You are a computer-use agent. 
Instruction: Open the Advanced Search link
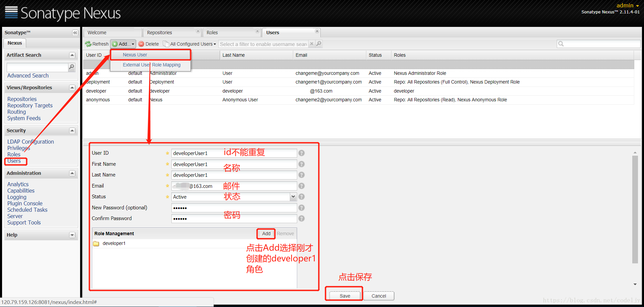(28, 76)
